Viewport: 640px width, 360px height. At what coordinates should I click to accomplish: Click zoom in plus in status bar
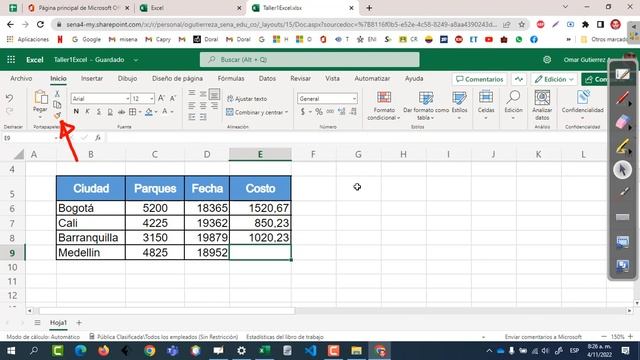coord(631,337)
